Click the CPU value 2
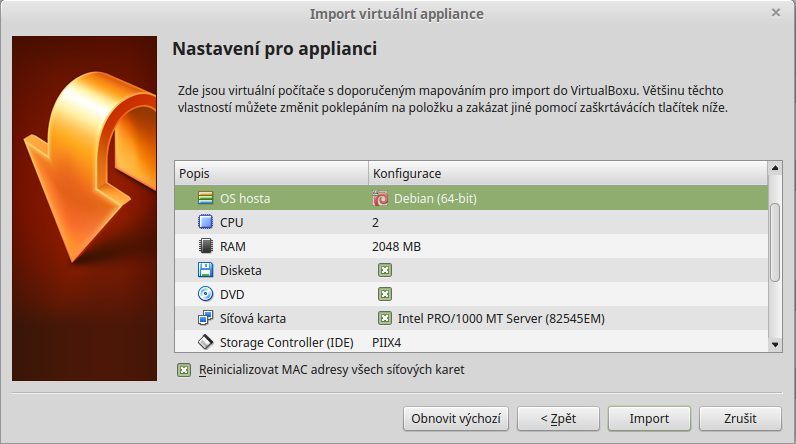 [x=375, y=223]
